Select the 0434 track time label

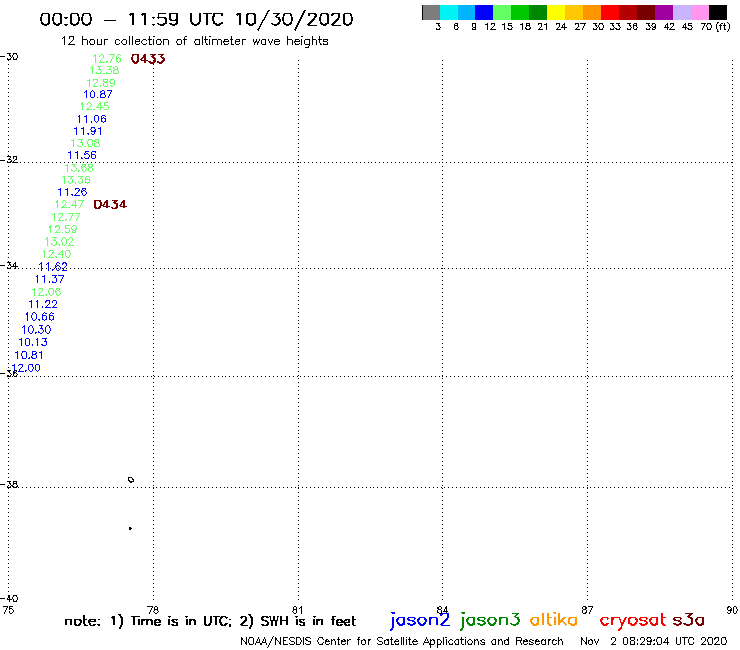(110, 204)
